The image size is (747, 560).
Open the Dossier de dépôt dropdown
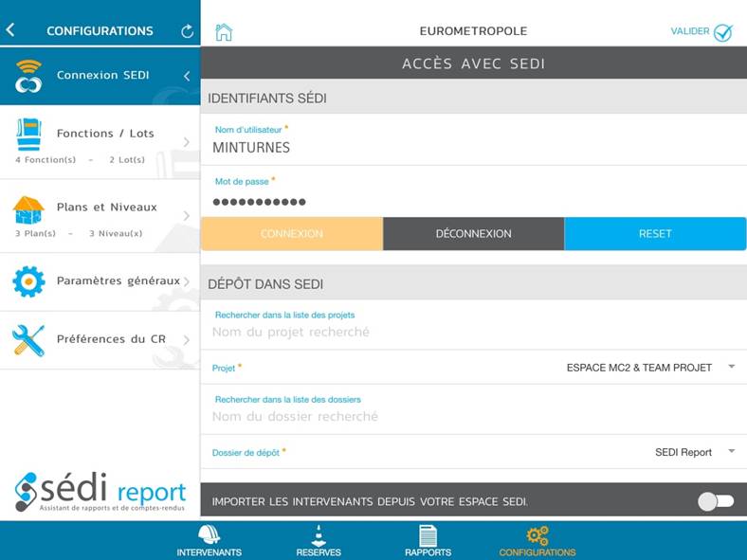click(731, 452)
